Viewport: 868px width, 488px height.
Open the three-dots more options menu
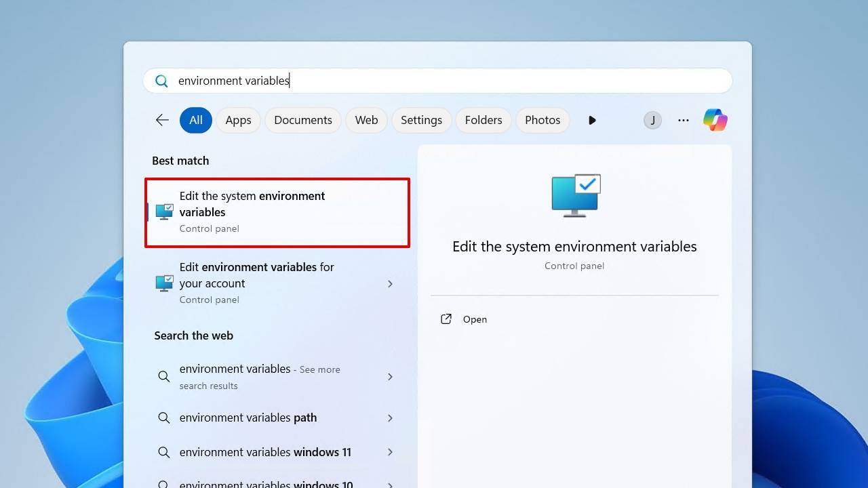pyautogui.click(x=683, y=120)
